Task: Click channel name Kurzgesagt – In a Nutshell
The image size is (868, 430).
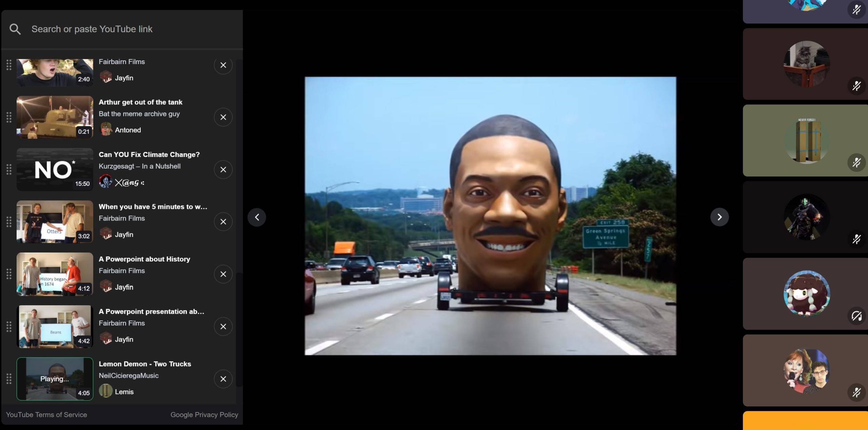Action: click(140, 166)
